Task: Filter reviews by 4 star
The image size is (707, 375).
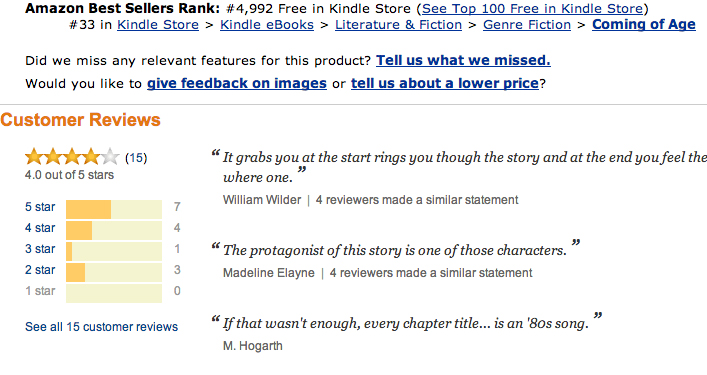Action: 40,228
